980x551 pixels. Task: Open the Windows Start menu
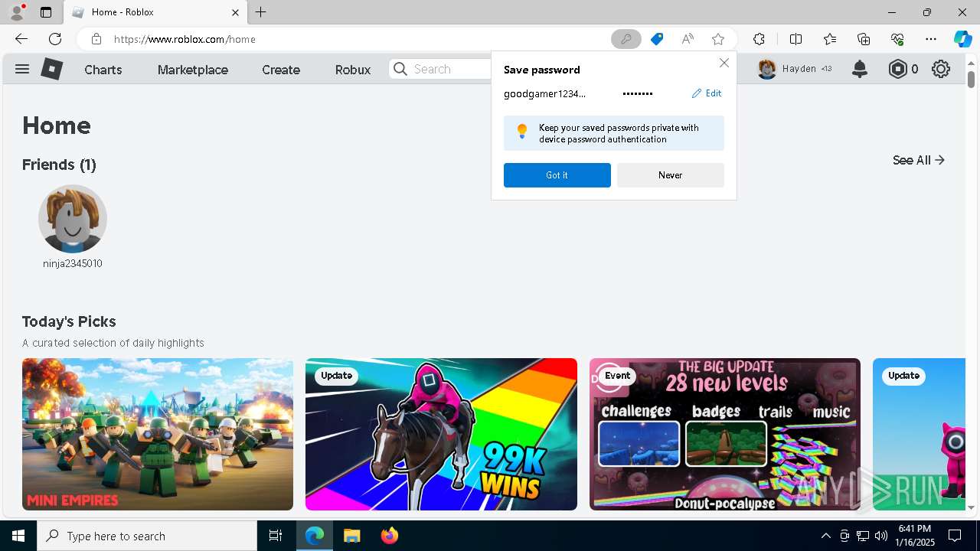pos(18,536)
